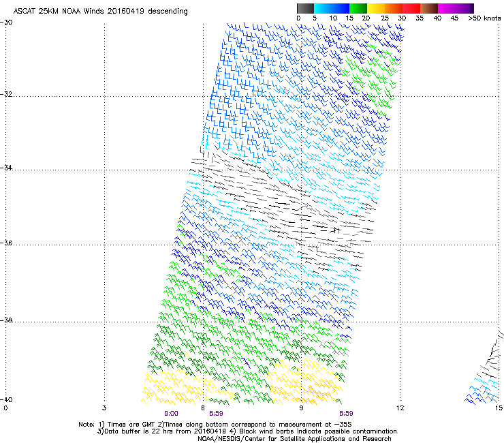Click the 'NOAA/NESDIS/Center for Satellite Applications and Research' credit
This screenshot has height=443, width=504.
[294, 439]
